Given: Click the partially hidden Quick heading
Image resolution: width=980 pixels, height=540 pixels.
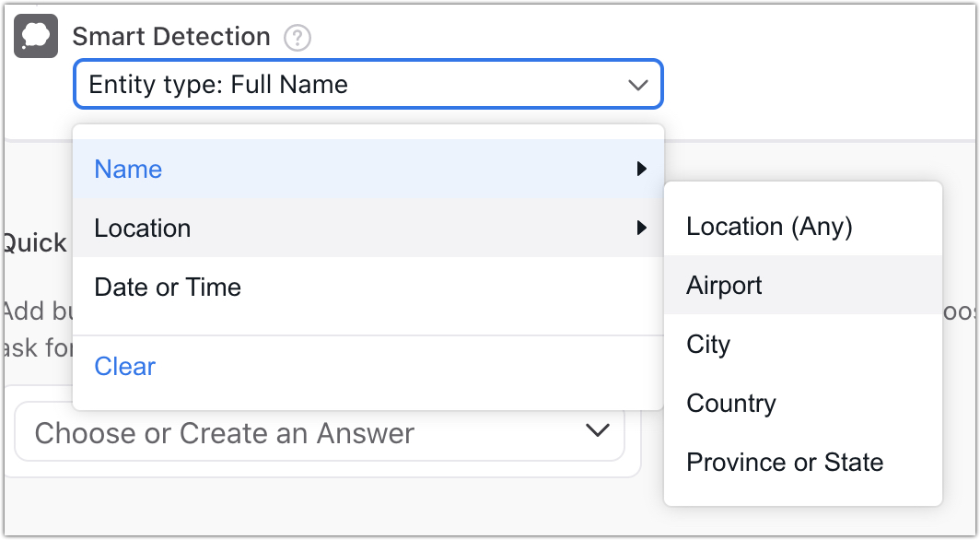Looking at the screenshot, I should tap(34, 243).
